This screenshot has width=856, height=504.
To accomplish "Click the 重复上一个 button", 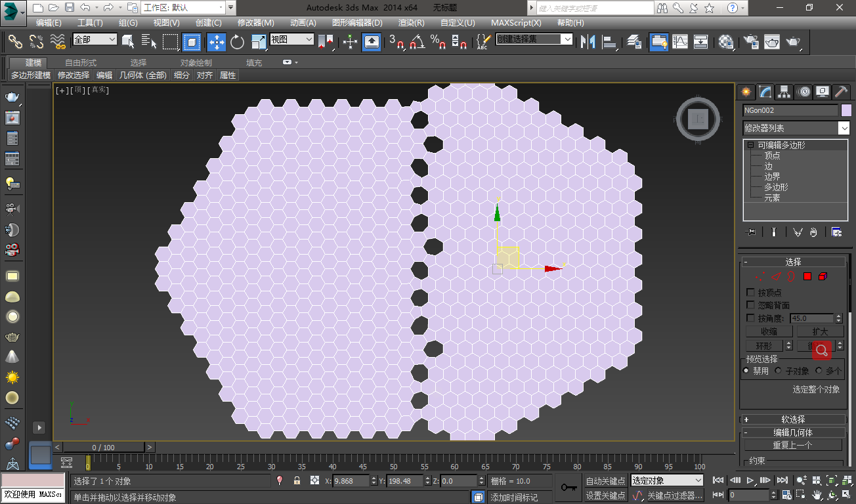I will (792, 445).
